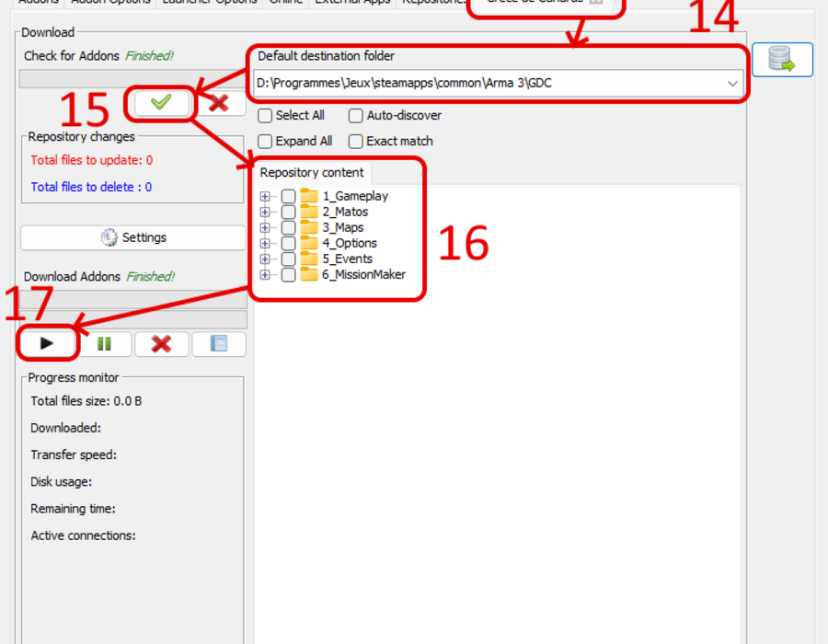
Task: Expand the 3_Maps tree node
Action: [265, 227]
